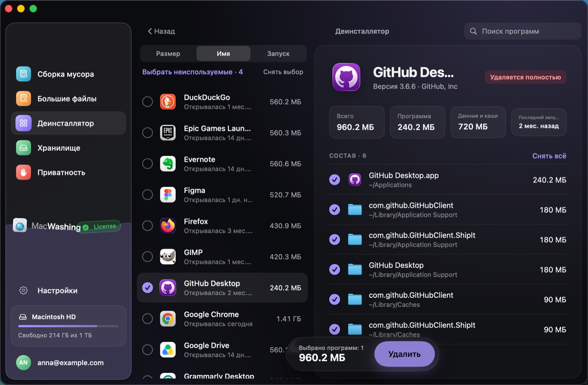This screenshot has height=385, width=588.
Task: Uncheck GitHub Desktop in the app list
Action: tap(147, 288)
